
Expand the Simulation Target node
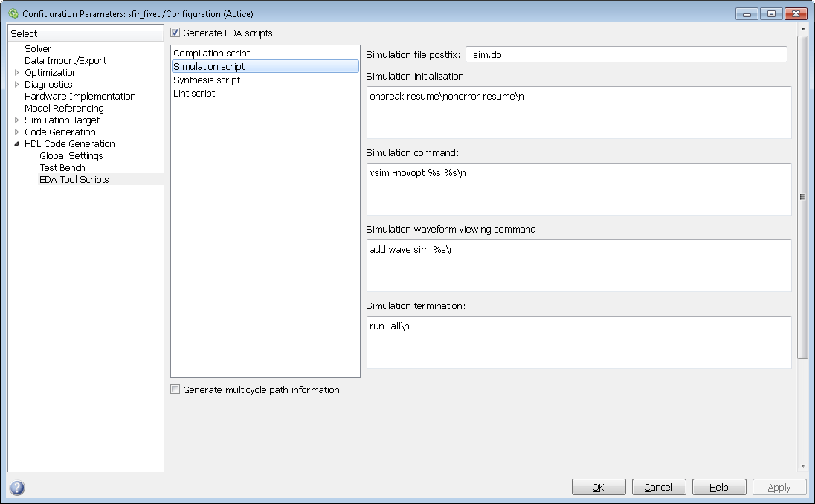[17, 120]
